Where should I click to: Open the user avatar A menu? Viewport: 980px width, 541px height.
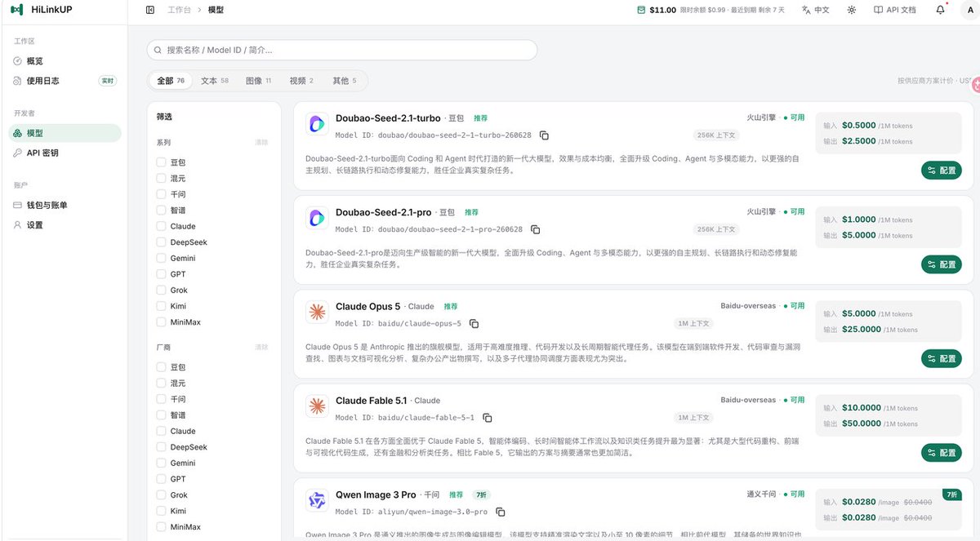(x=970, y=10)
